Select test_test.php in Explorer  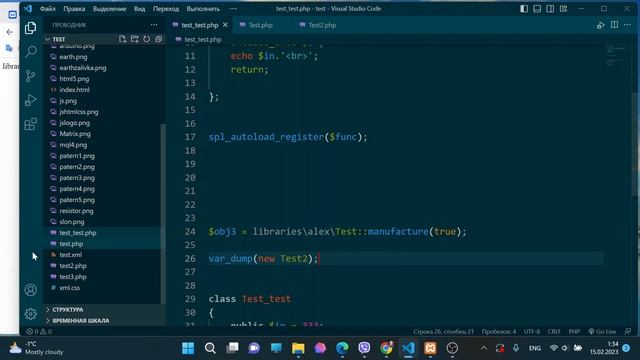[78, 233]
